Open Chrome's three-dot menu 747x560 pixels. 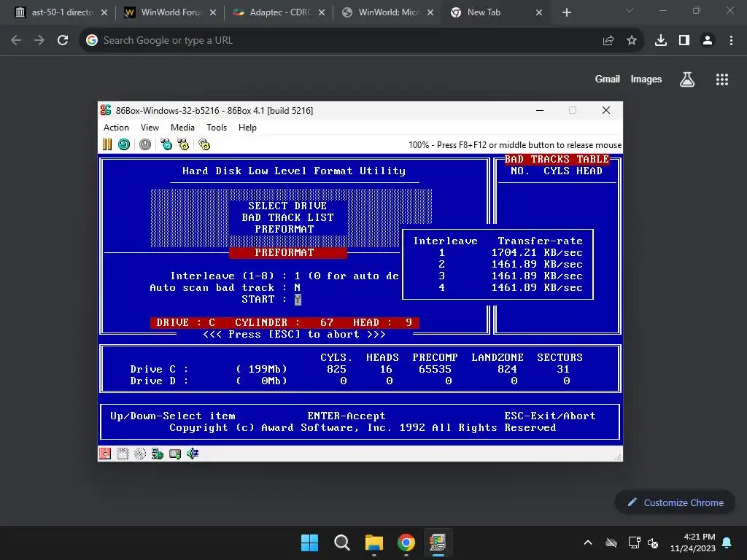pos(731,41)
